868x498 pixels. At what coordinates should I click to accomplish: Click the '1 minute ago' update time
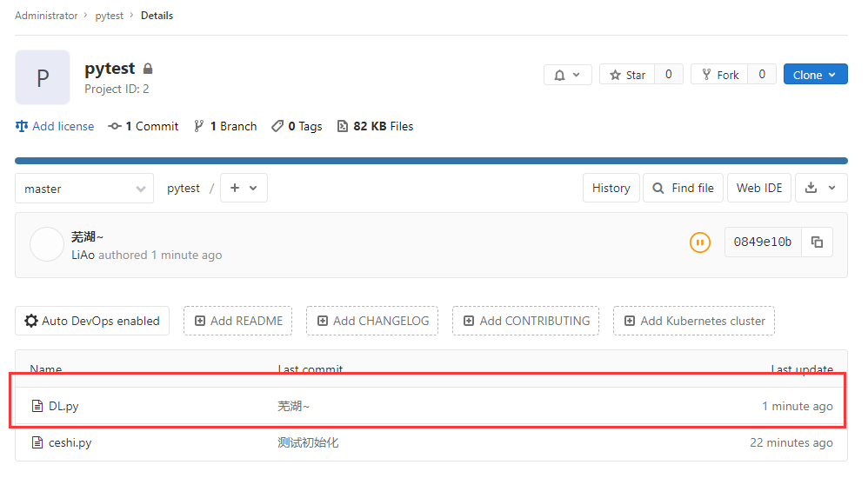coord(798,406)
